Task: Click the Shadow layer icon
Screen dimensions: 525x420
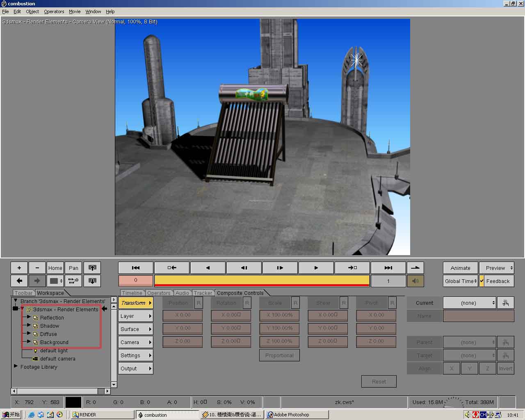Action: pos(36,326)
